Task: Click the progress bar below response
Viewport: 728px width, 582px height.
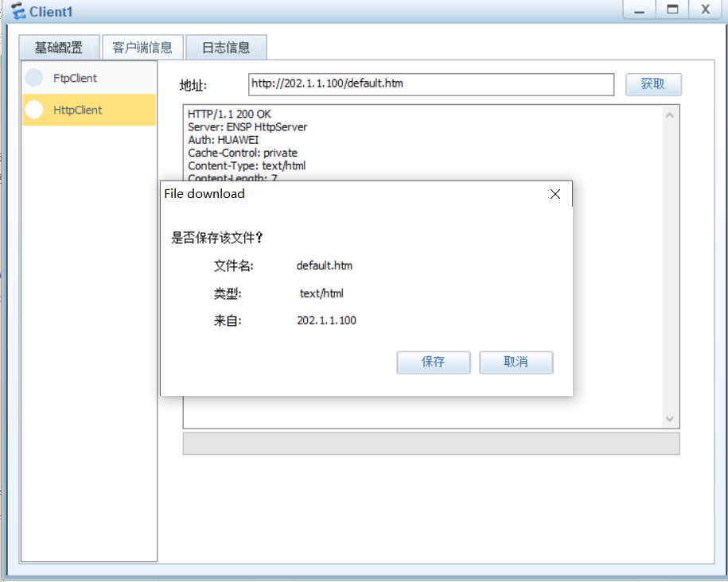Action: pyautogui.click(x=431, y=444)
